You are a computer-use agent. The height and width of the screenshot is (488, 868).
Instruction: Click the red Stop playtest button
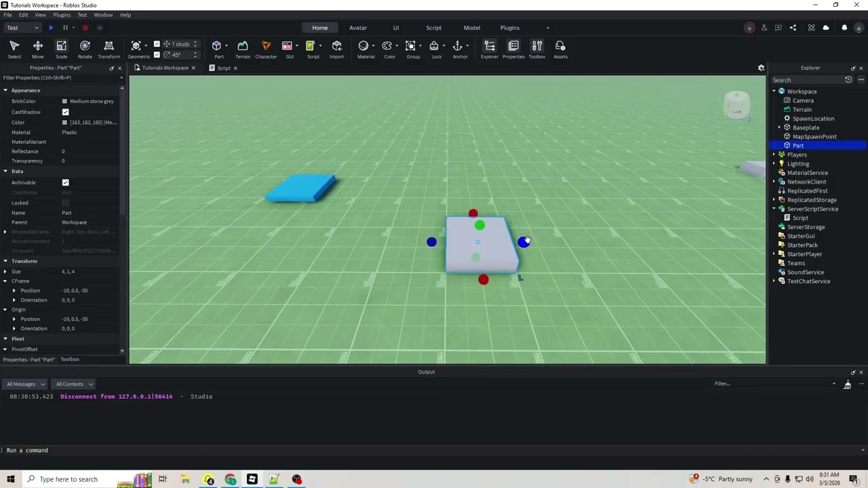pyautogui.click(x=85, y=28)
